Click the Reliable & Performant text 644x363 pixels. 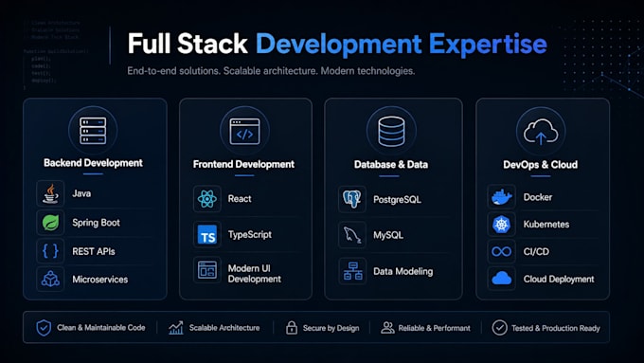point(434,328)
